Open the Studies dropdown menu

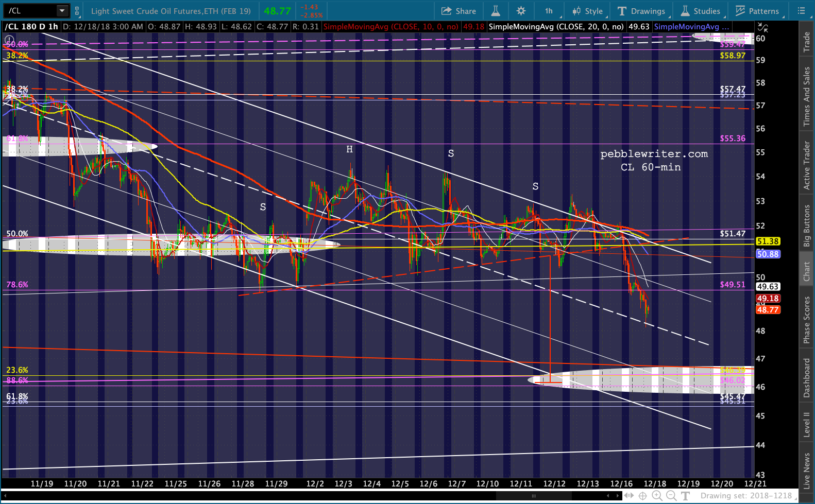[x=701, y=11]
